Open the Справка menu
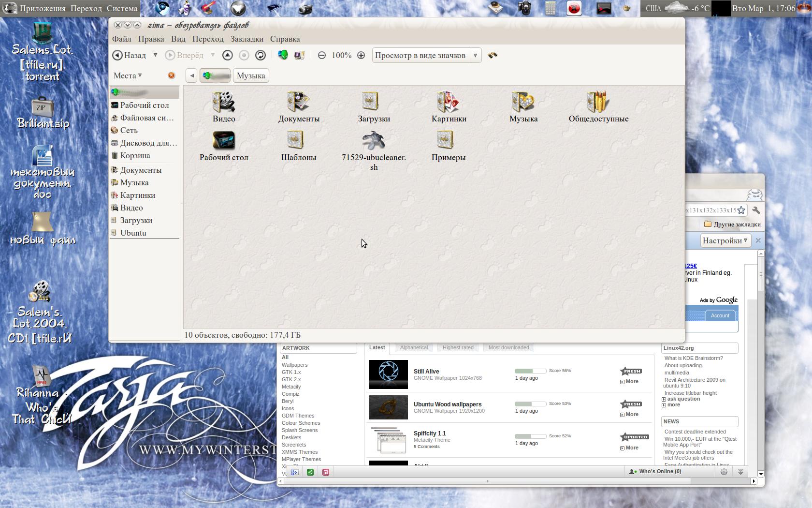Viewport: 812px width, 508px height. click(285, 39)
